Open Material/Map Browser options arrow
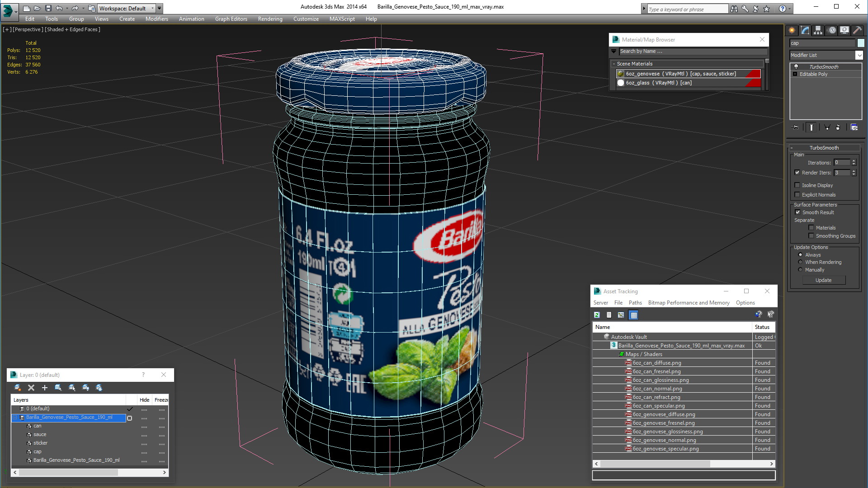This screenshot has height=488, width=868. point(614,52)
